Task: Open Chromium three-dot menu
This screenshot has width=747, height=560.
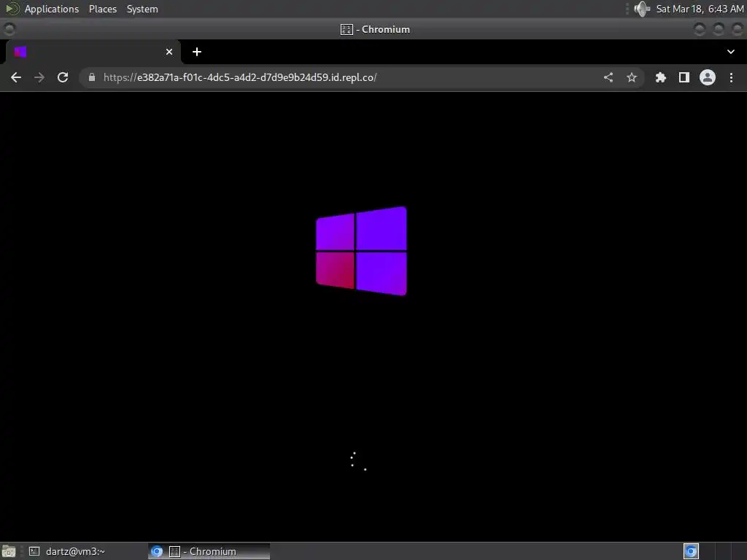Action: pos(731,77)
